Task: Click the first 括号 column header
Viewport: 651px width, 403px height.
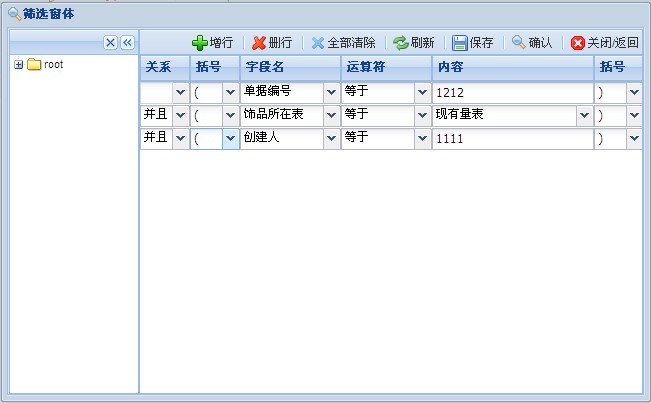Action: 215,67
